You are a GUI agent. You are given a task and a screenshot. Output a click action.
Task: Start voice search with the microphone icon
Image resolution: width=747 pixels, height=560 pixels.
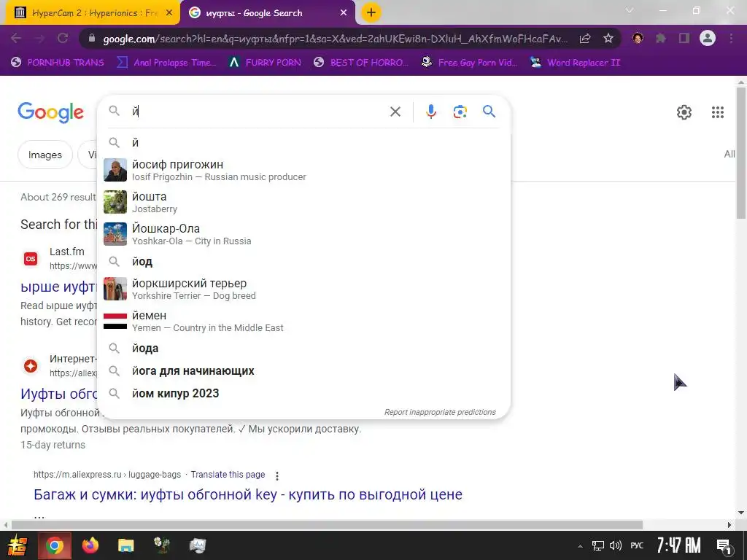point(430,112)
